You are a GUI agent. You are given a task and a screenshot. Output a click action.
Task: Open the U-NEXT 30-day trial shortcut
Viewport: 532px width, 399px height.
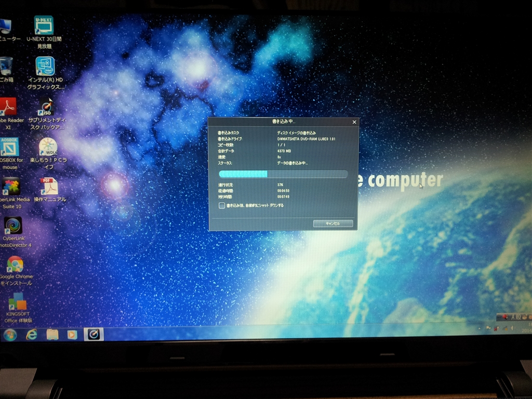44,32
